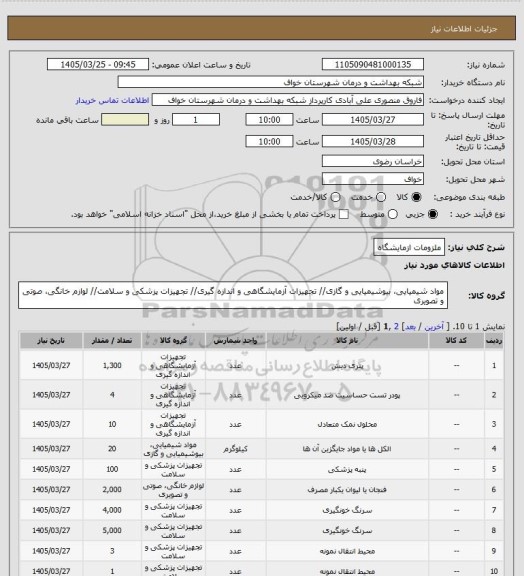Click quantity cell 4,000
Viewport: 524px width, 576px height.
tap(112, 510)
